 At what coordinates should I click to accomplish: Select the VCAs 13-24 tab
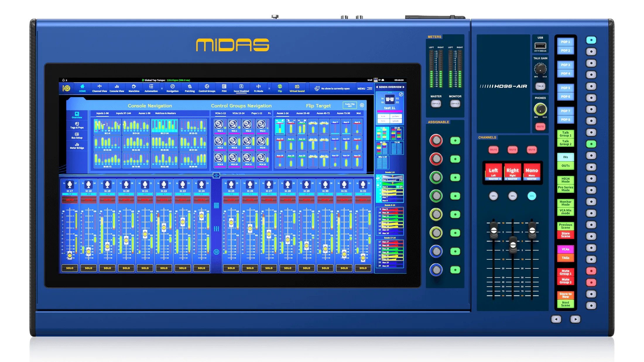(238, 113)
